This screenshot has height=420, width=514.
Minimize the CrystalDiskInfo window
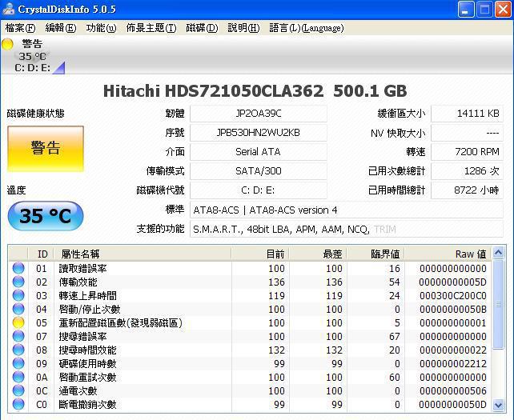(466, 10)
